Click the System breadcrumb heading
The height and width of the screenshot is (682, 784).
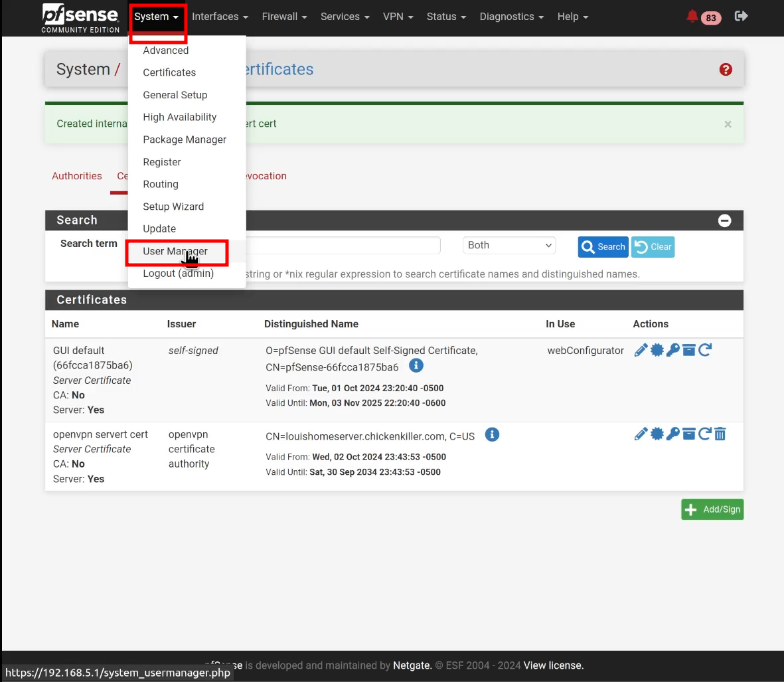pyautogui.click(x=83, y=70)
